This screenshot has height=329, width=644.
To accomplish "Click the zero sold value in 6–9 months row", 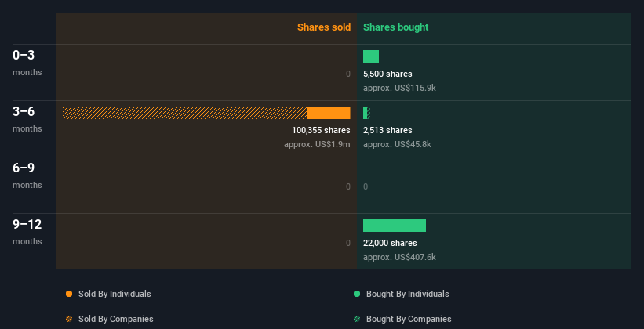I will coord(348,186).
